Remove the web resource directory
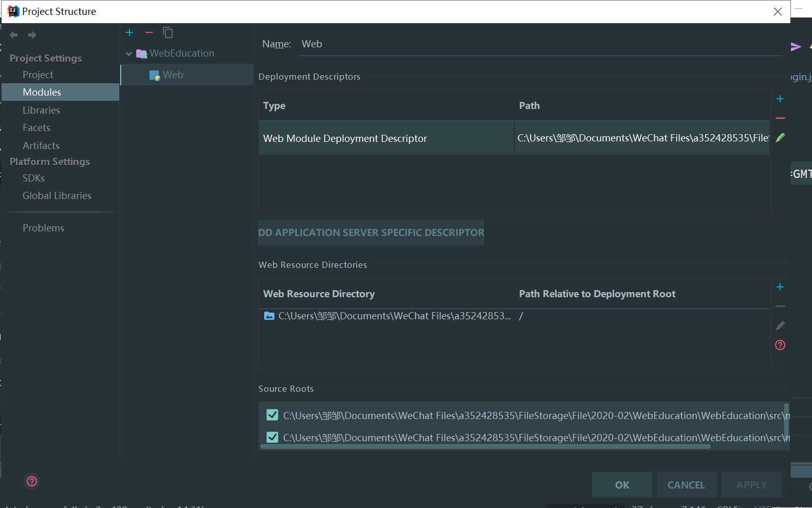812x508 pixels. pyautogui.click(x=780, y=306)
